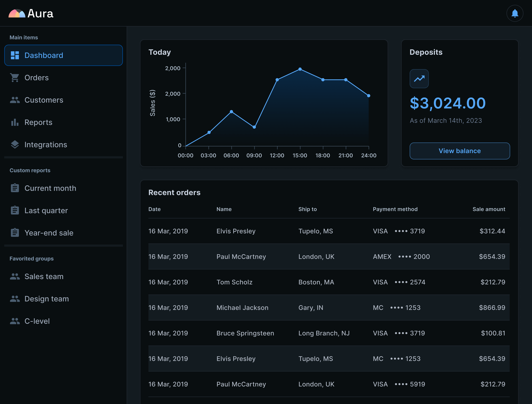Image resolution: width=532 pixels, height=404 pixels.
Task: Click the Reports bar chart icon
Action: tap(15, 122)
